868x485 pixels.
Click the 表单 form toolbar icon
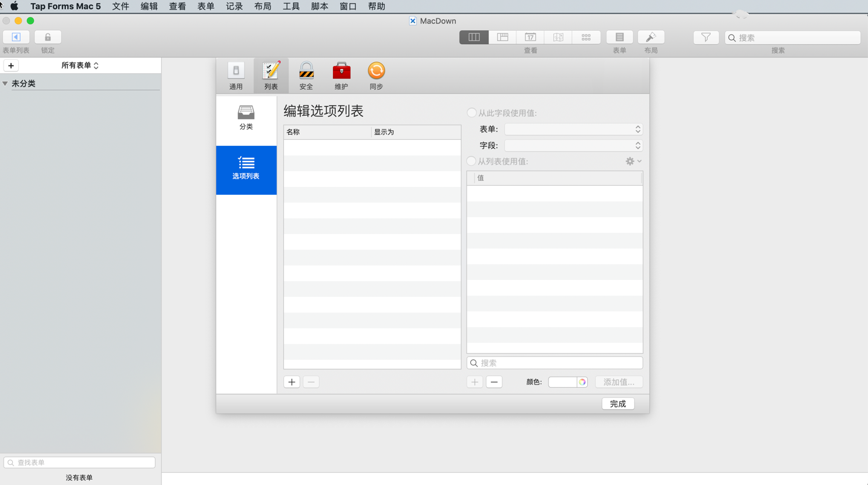(620, 37)
